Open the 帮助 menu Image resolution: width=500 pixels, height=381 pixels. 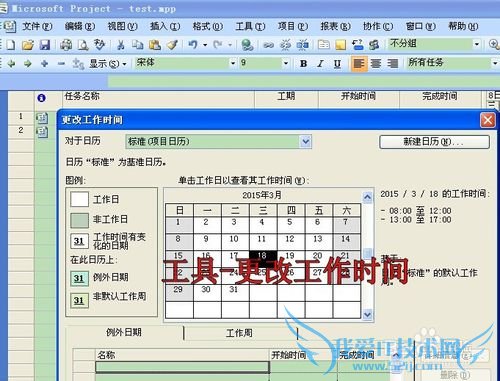click(x=463, y=26)
